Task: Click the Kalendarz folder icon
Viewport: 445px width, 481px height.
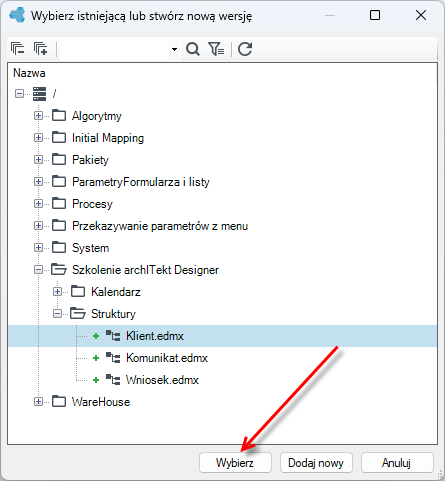Action: [x=78, y=292]
